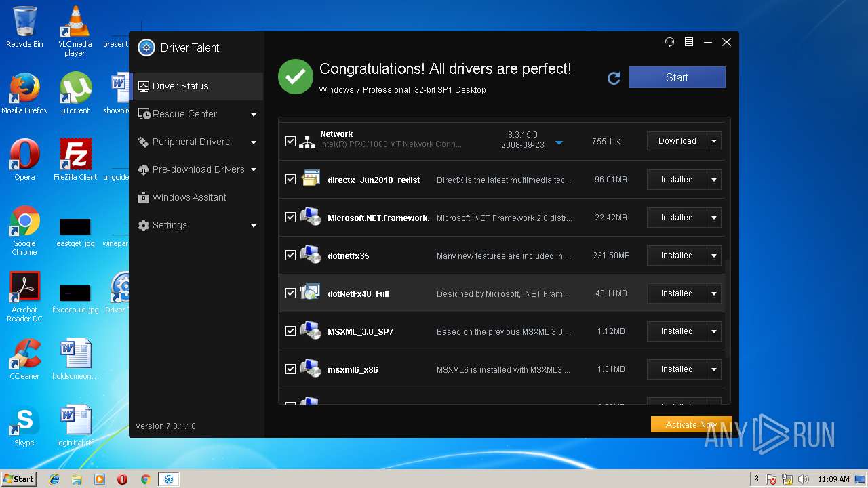Click the taskbar clock showing 11:09 AM

(833, 479)
